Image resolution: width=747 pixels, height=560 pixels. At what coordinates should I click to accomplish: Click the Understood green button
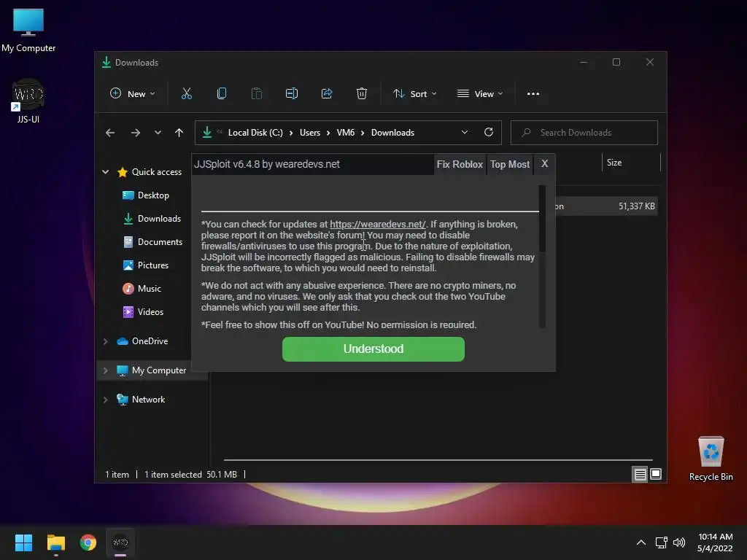373,349
